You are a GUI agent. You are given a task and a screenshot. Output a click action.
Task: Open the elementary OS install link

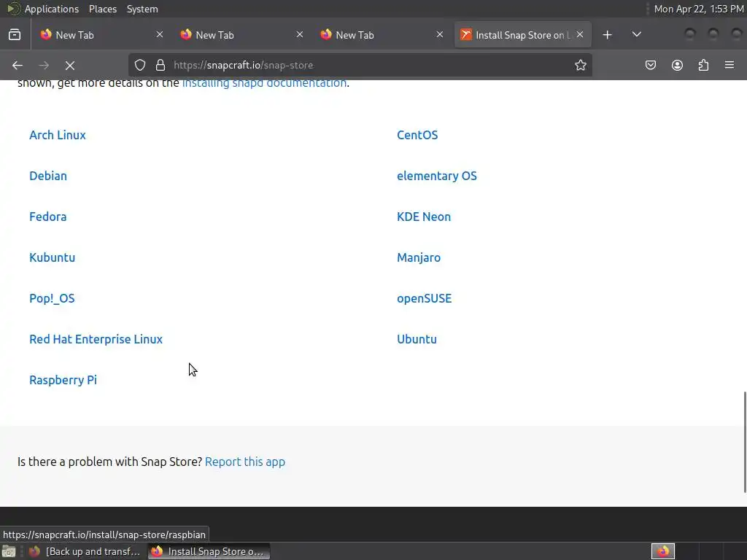coord(437,176)
